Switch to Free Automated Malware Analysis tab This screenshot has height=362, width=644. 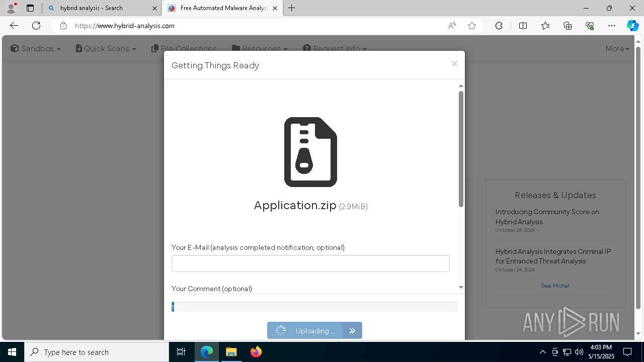click(x=221, y=8)
